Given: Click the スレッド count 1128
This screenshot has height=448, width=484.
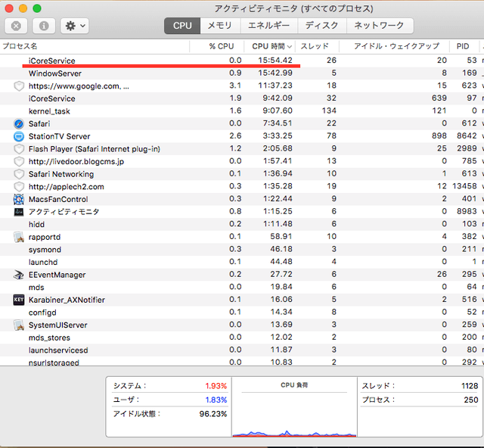Looking at the screenshot, I should click(470, 386).
